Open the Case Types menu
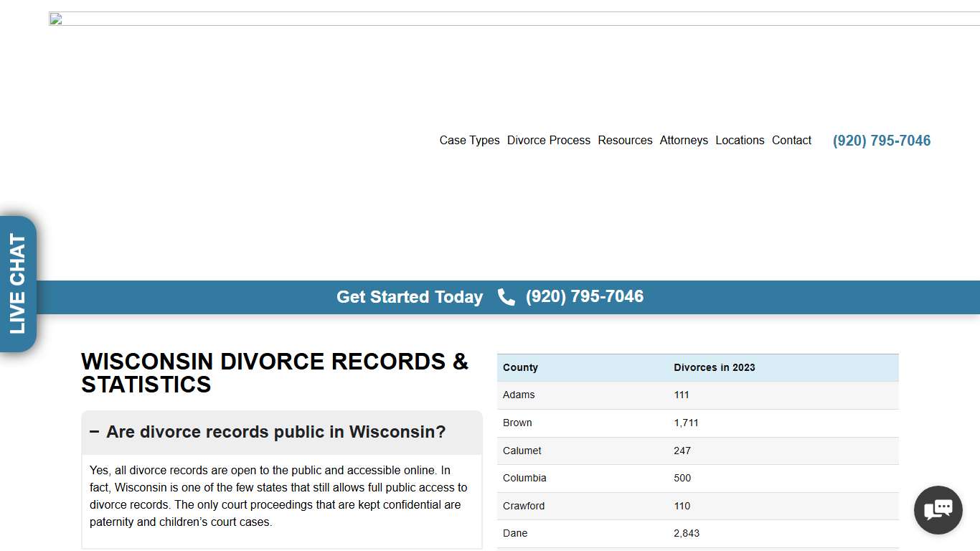The height and width of the screenshot is (551, 980). pos(469,140)
